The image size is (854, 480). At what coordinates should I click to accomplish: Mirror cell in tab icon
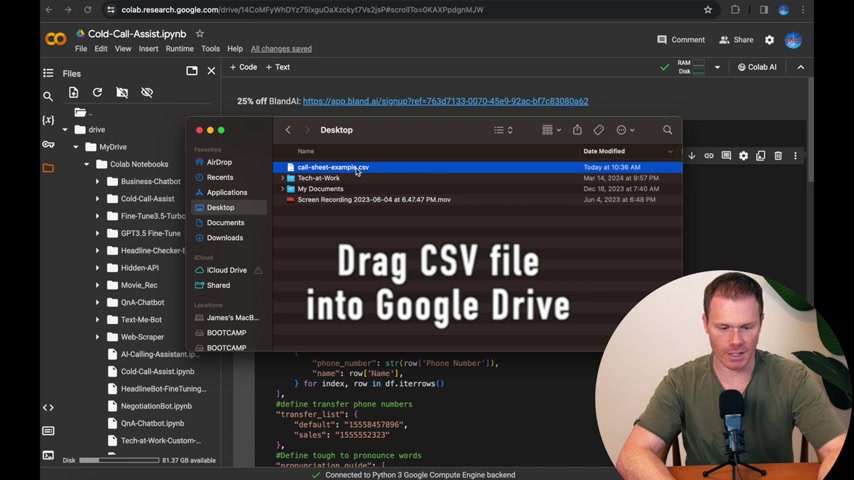pyautogui.click(x=761, y=156)
